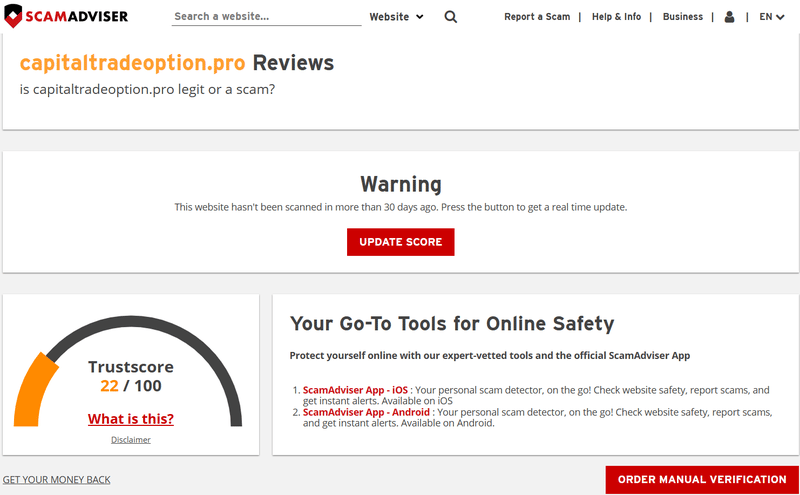
Task: Open the user account profile icon
Action: pyautogui.click(x=730, y=17)
